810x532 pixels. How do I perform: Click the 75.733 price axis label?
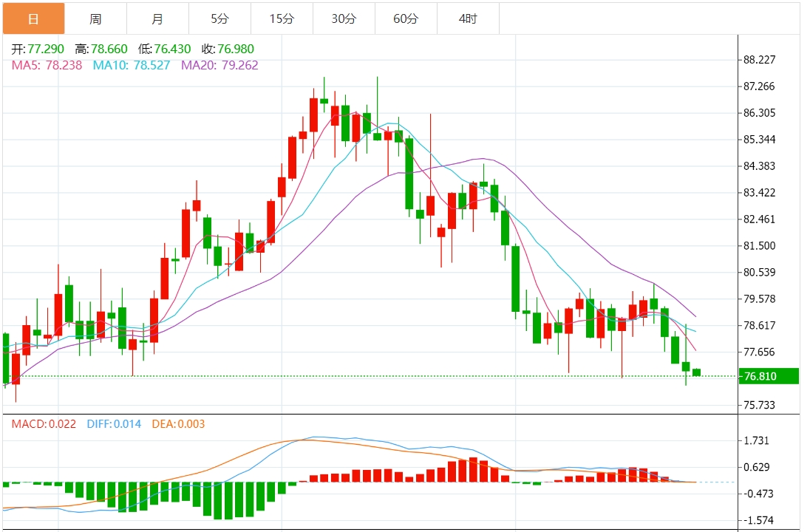click(x=760, y=405)
